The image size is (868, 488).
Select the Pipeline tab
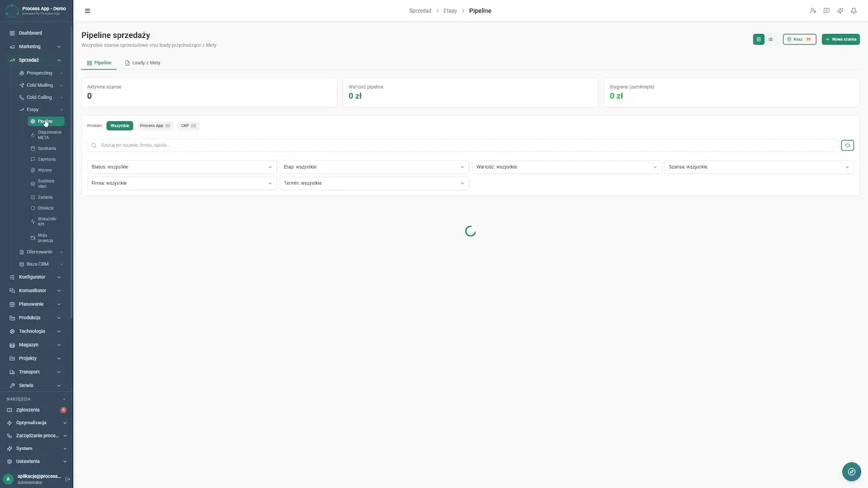pos(99,63)
